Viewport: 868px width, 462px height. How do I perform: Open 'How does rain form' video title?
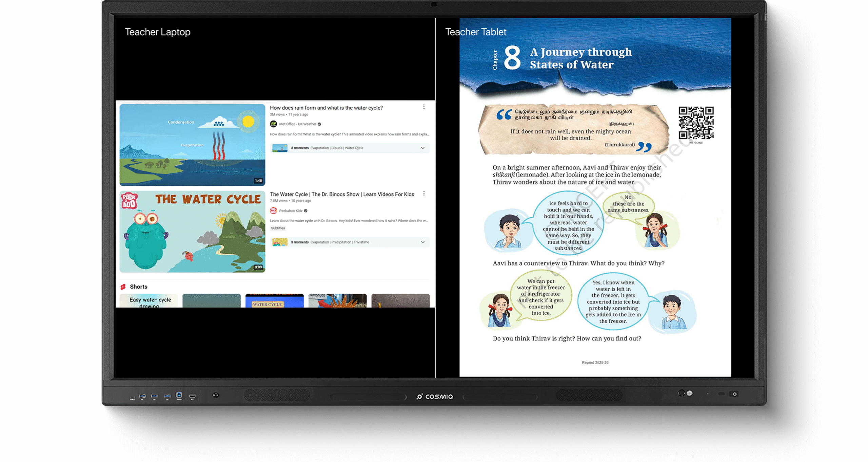[326, 108]
